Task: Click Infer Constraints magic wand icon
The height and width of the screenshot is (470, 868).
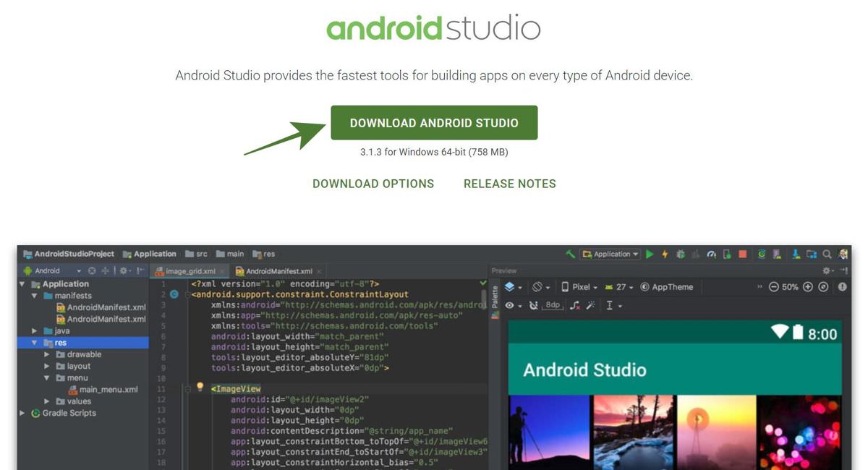Action: (590, 306)
